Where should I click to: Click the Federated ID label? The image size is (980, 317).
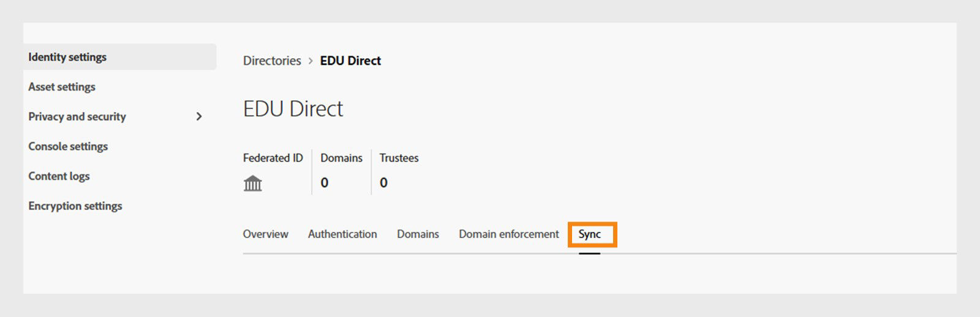tap(273, 158)
